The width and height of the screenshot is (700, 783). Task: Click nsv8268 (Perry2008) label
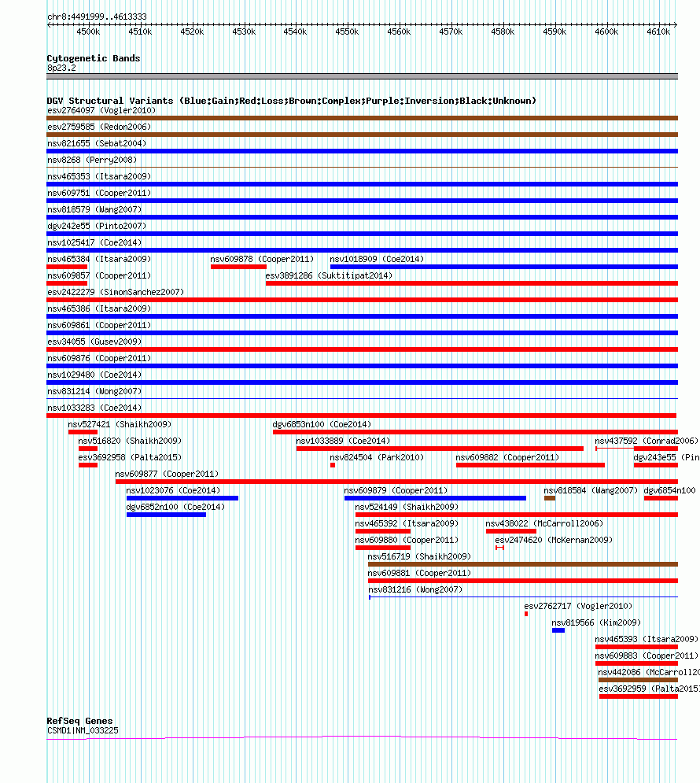[92, 160]
